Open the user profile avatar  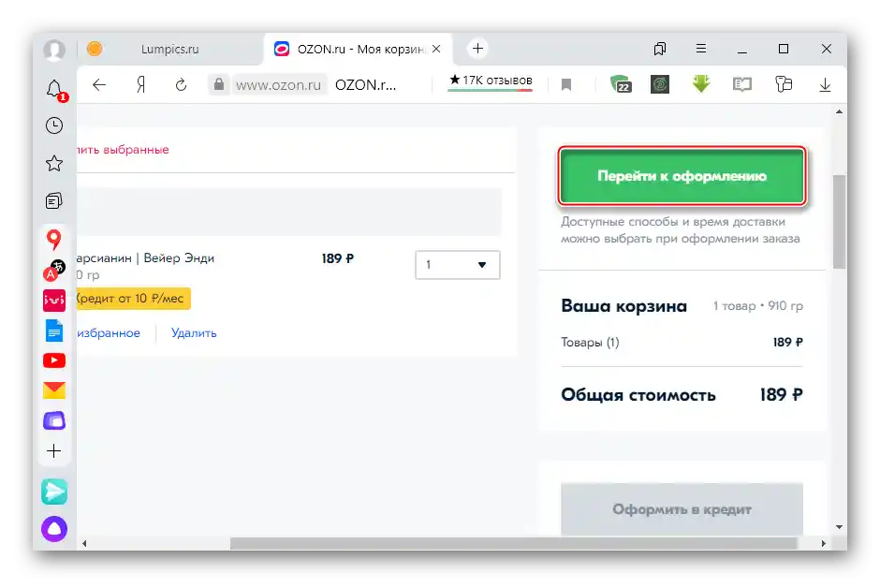point(54,50)
